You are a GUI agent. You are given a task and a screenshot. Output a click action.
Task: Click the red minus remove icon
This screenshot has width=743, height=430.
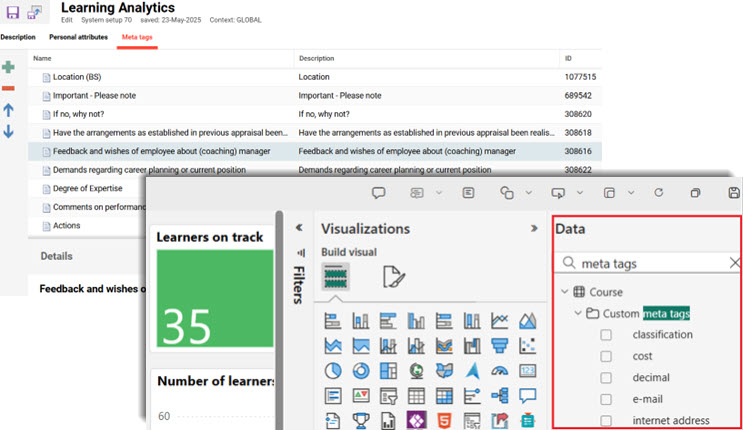pos(8,89)
